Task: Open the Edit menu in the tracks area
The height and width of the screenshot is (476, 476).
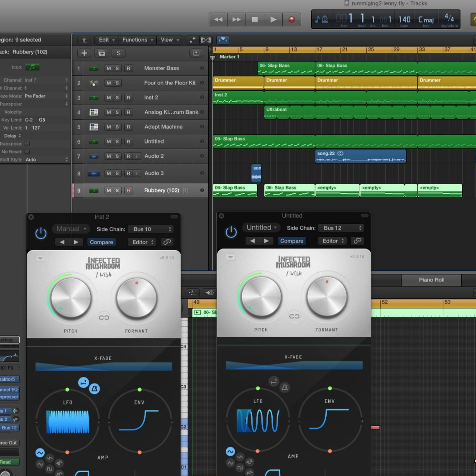Action: coord(107,40)
